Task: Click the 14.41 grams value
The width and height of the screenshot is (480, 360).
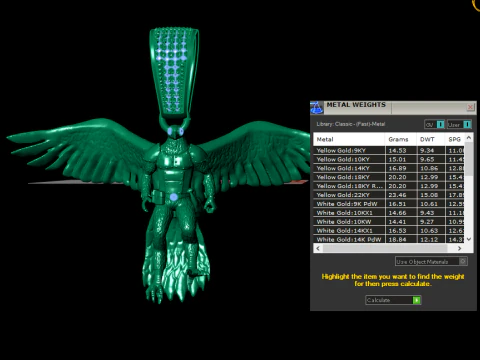Action: [x=397, y=222]
